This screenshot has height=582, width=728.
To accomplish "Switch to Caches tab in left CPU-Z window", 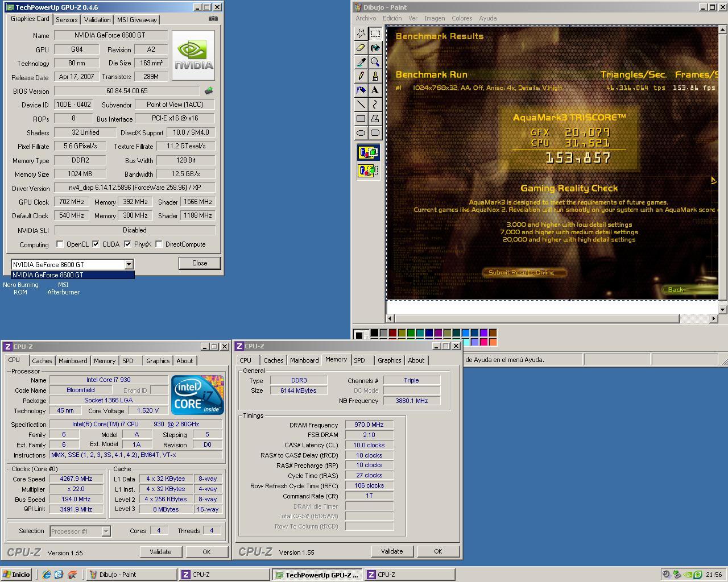I will coord(42,361).
